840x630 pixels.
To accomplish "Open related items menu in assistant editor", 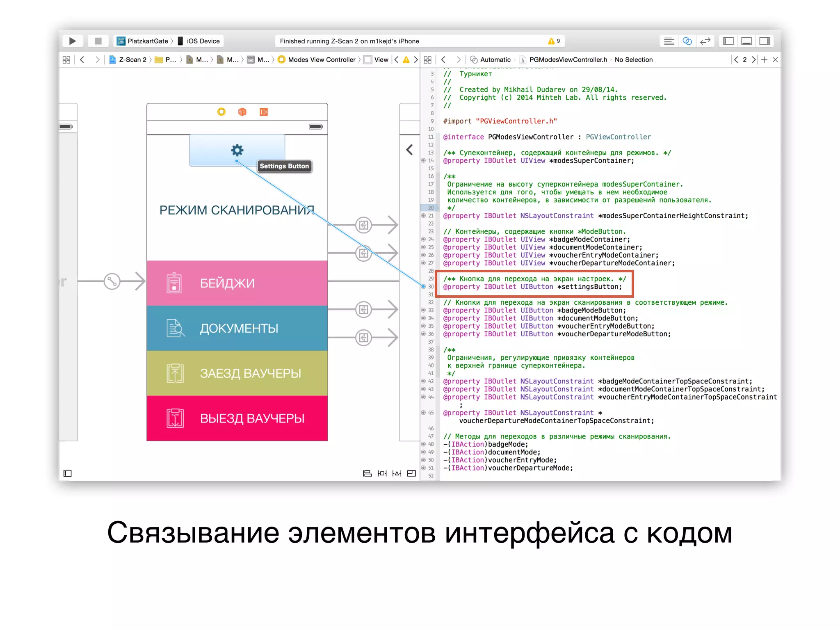I will 428,60.
